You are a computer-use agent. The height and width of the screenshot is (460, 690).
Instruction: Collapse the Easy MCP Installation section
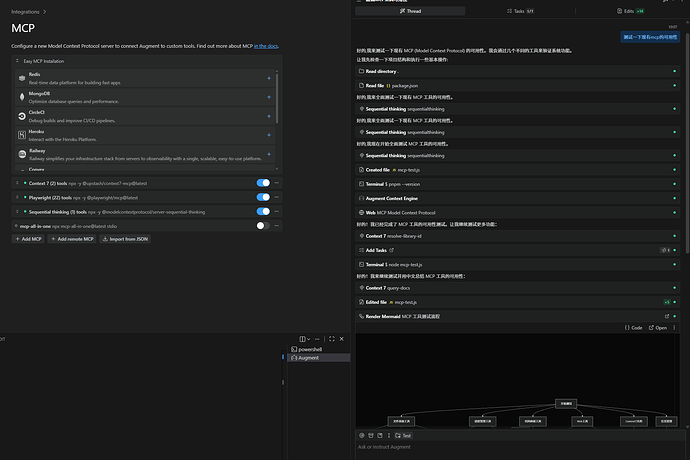tap(17, 61)
